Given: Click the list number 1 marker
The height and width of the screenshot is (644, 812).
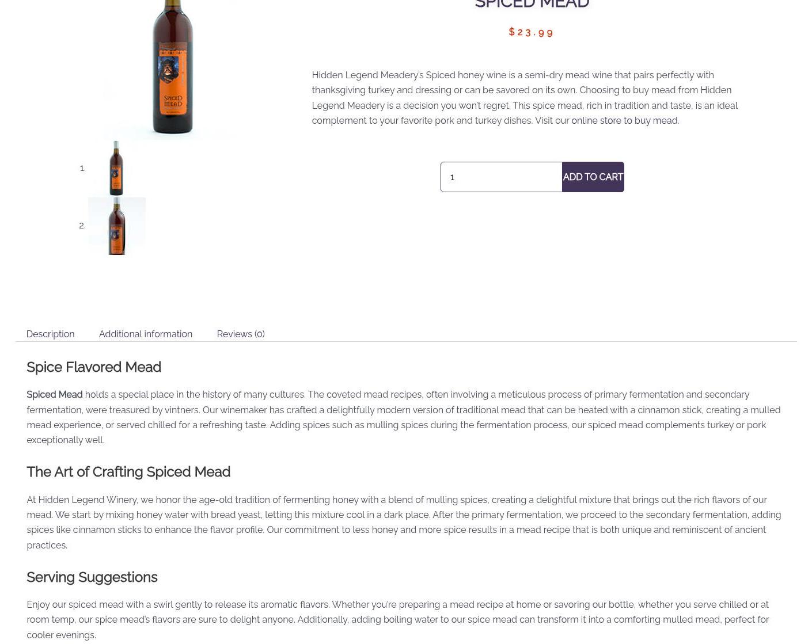Looking at the screenshot, I should (82, 168).
